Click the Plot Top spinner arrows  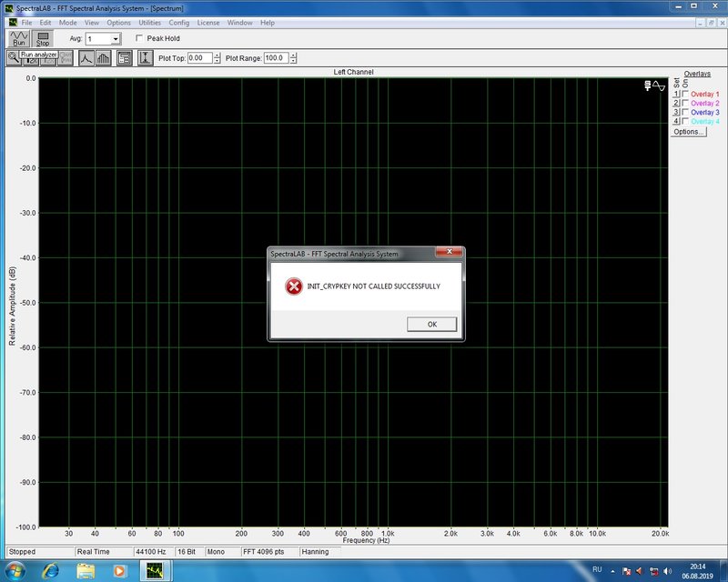coord(217,58)
